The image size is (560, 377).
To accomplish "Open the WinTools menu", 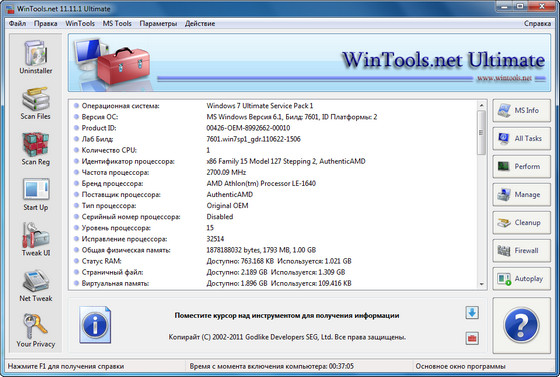I will pos(80,24).
